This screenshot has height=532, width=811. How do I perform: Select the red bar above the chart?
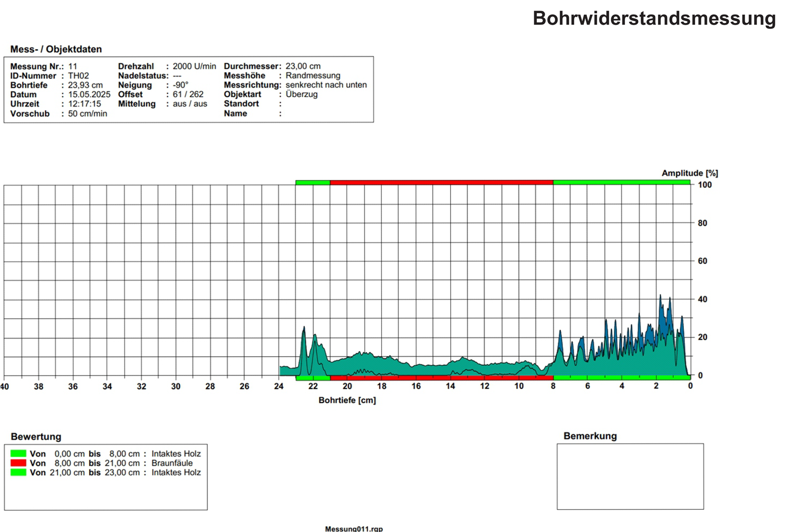pyautogui.click(x=441, y=182)
